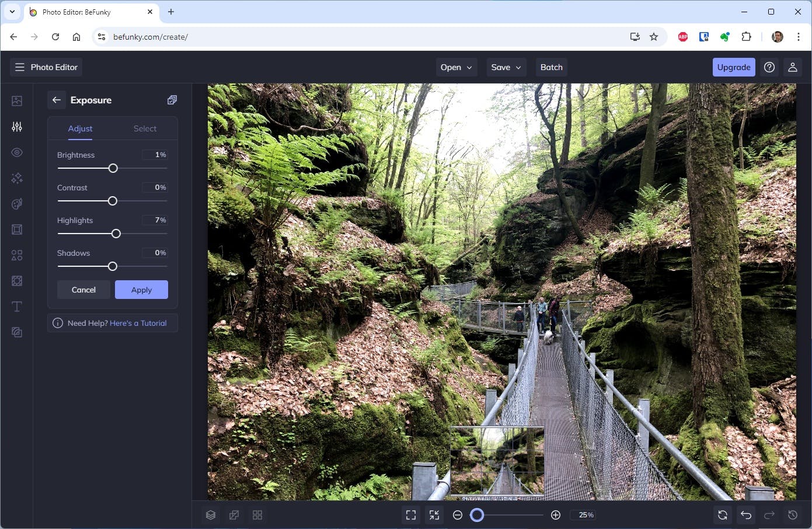The width and height of the screenshot is (812, 529).
Task: Click the Brightness slider handle
Action: (x=113, y=168)
